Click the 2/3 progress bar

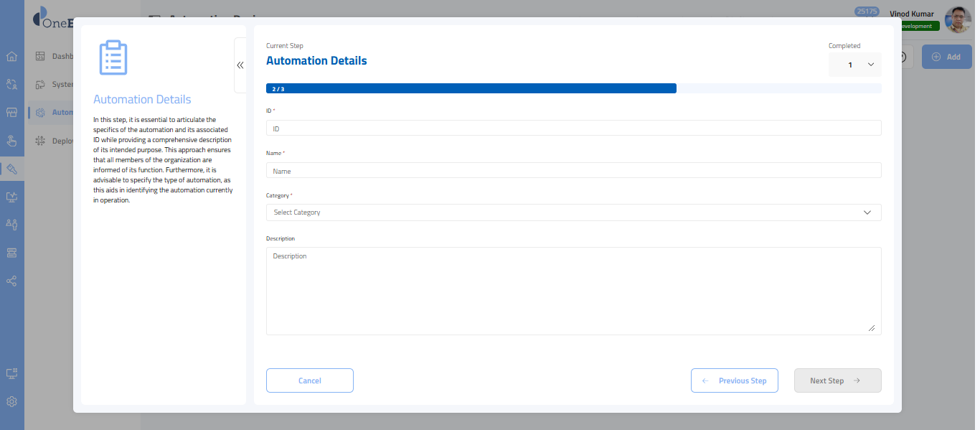(573, 88)
